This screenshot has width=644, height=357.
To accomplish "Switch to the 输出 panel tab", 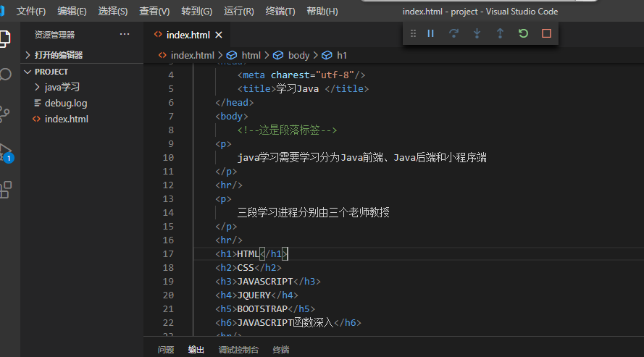I will (196, 350).
